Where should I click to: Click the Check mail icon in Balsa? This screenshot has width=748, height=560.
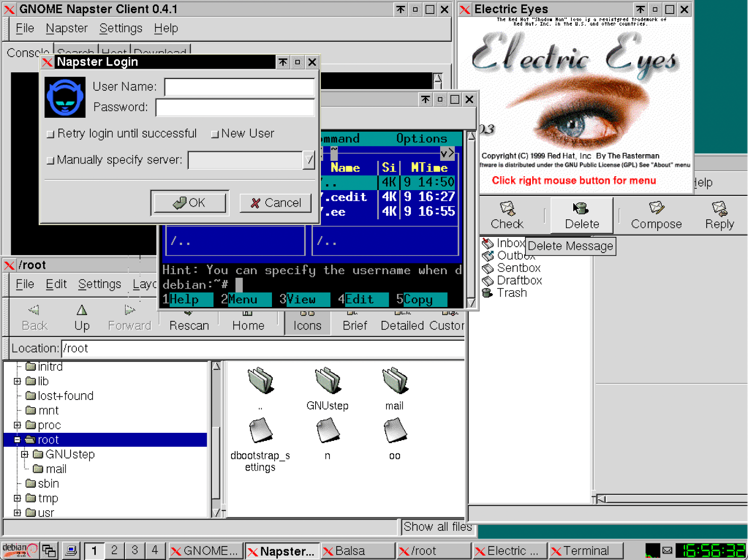point(507,209)
